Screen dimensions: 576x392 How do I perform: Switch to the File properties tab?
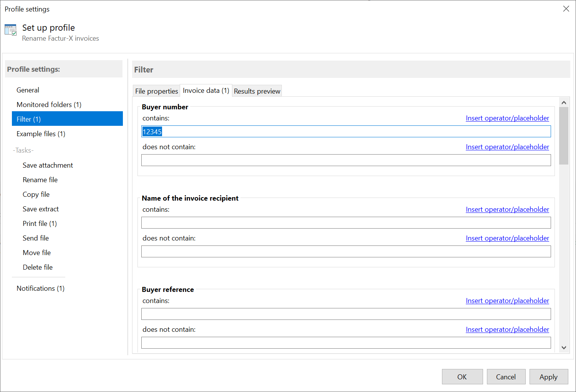tap(156, 91)
